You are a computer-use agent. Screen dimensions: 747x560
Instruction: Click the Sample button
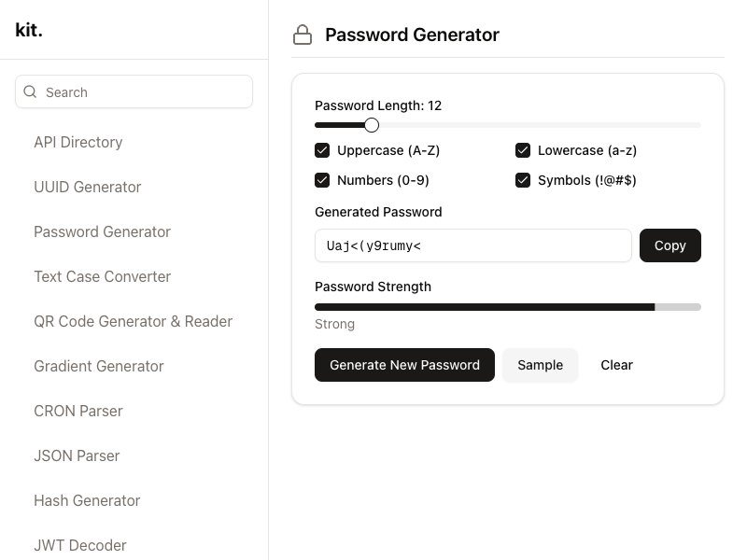[540, 365]
